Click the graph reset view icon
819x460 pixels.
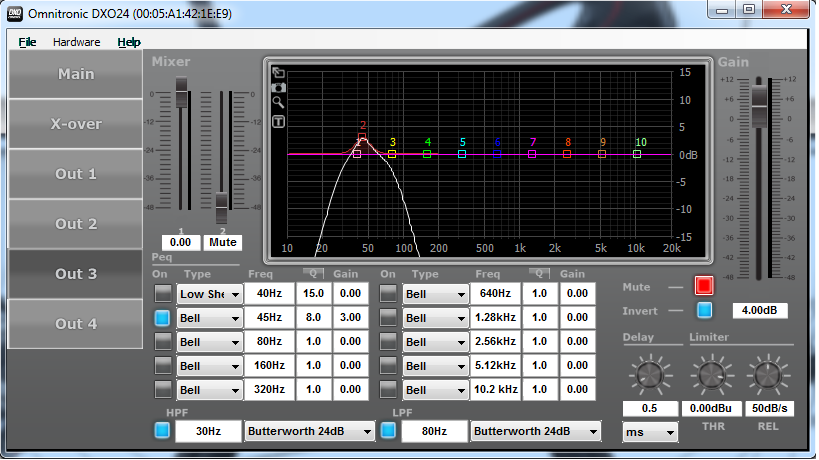coord(278,73)
